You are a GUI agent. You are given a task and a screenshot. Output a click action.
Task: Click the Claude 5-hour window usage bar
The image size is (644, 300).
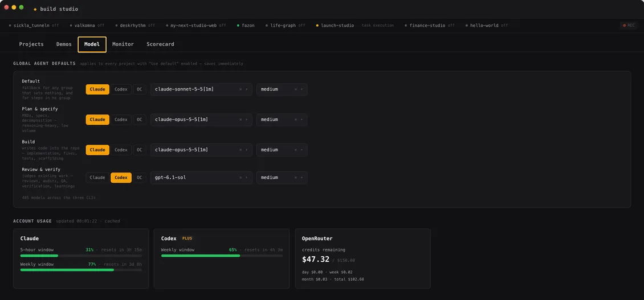click(81, 255)
